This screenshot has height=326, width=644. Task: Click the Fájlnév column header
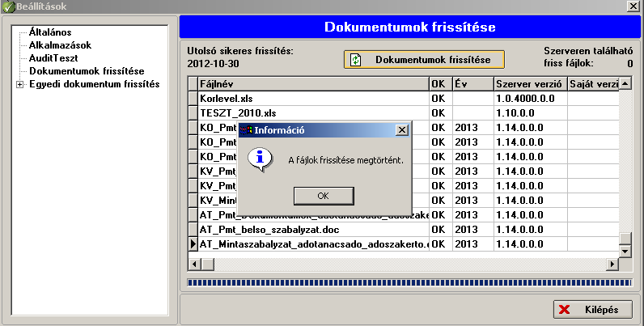313,84
